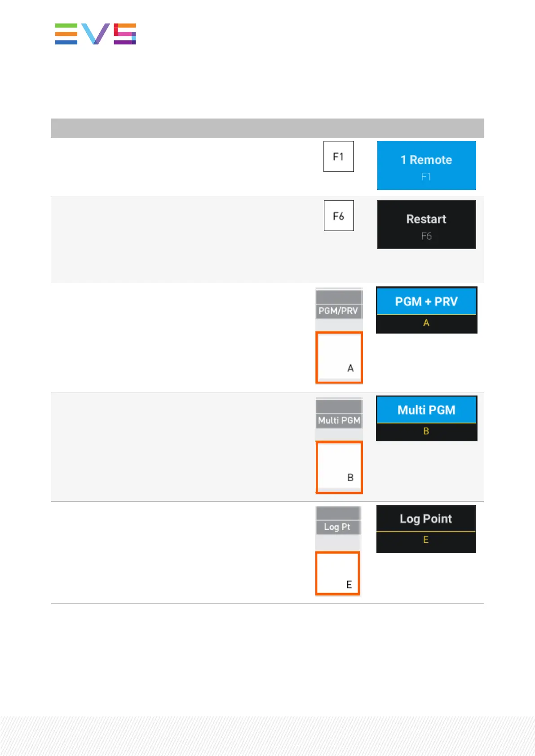This screenshot has width=535, height=756.
Task: Click the orange-outlined B key
Action: tap(339, 467)
